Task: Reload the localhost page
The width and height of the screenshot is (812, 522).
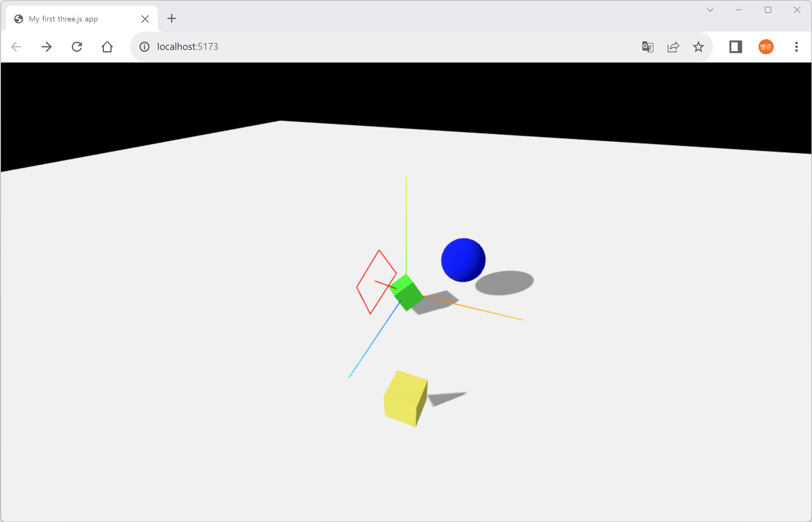Action: (77, 47)
